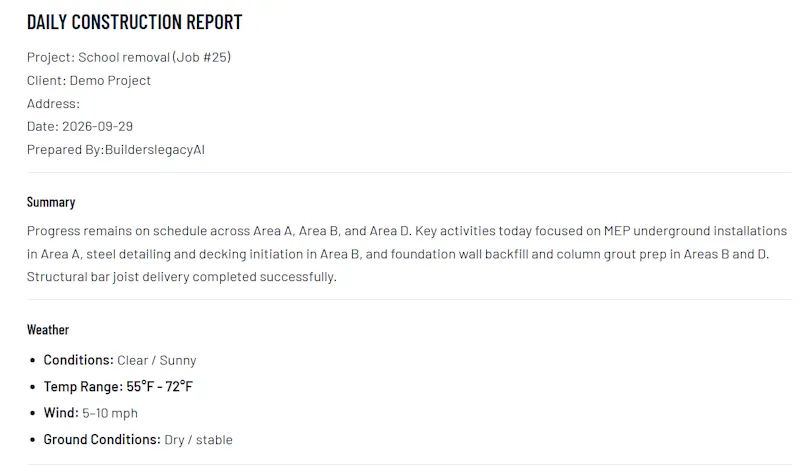Click the Weather section heading
Image resolution: width=800 pixels, height=467 pixels.
click(48, 330)
